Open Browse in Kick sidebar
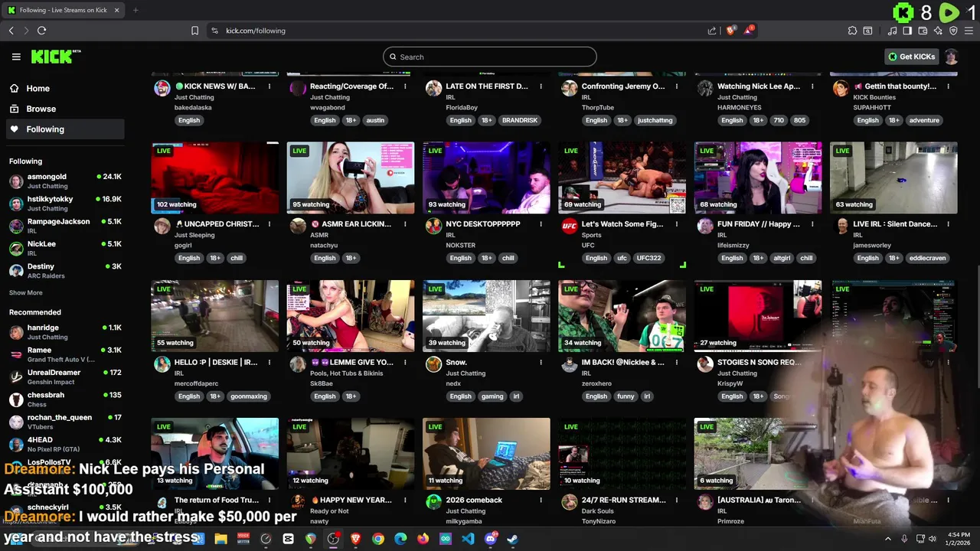This screenshot has width=980, height=551. [41, 109]
